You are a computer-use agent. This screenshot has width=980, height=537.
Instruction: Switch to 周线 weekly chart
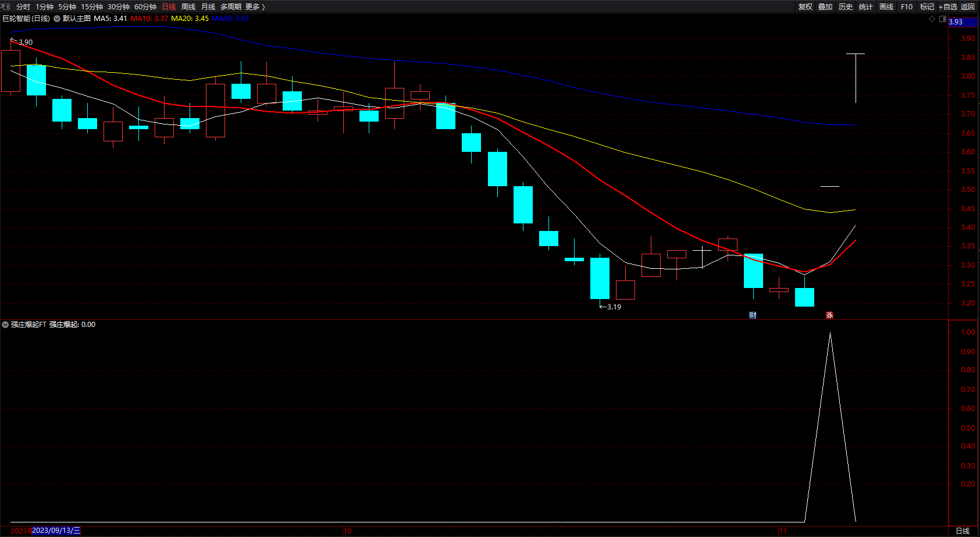(188, 7)
